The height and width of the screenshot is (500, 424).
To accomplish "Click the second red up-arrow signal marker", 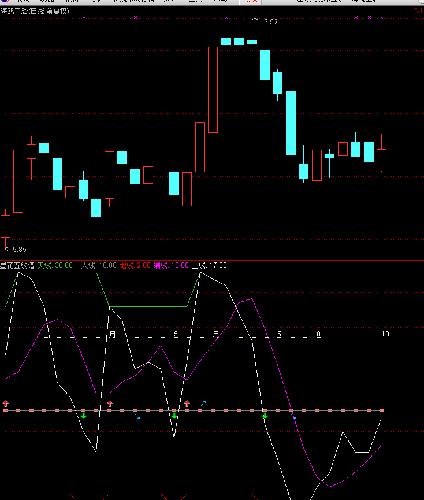I will pyautogui.click(x=110, y=404).
